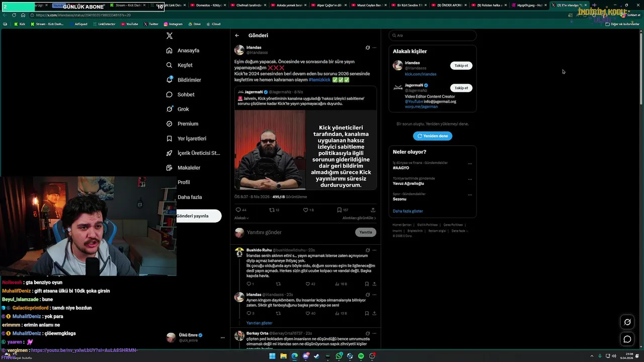The width and height of the screenshot is (644, 362).
Task: Switch to Chefmali browser tab
Action: (248, 5)
